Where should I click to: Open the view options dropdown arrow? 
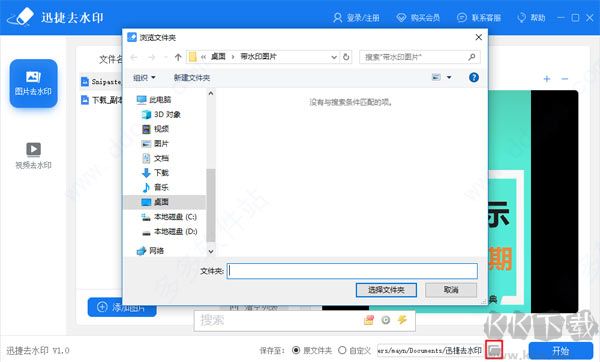click(x=449, y=77)
